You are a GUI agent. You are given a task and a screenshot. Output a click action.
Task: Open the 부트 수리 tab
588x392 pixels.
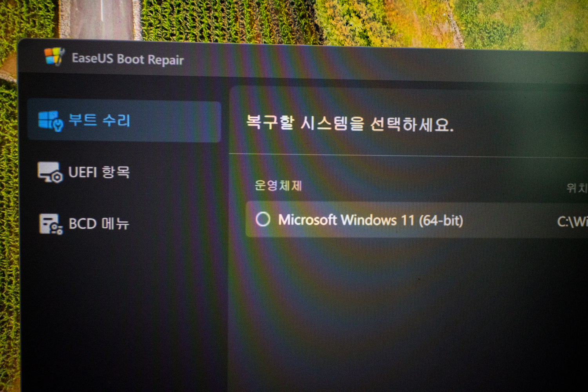point(124,121)
